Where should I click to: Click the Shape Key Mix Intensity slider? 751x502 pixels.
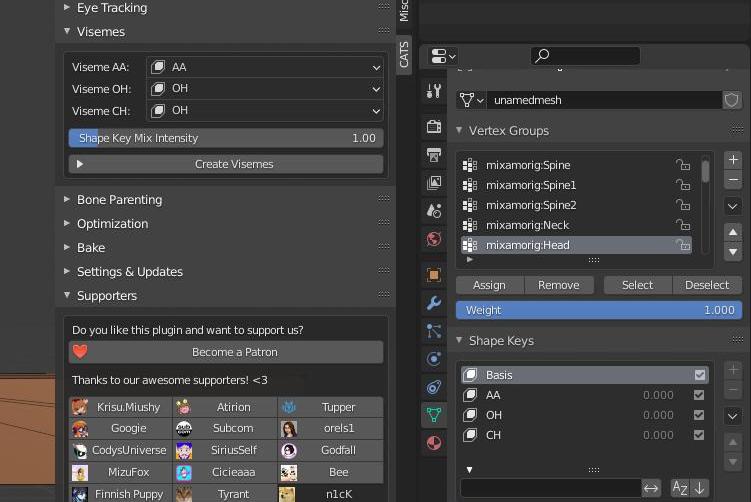pyautogui.click(x=226, y=138)
